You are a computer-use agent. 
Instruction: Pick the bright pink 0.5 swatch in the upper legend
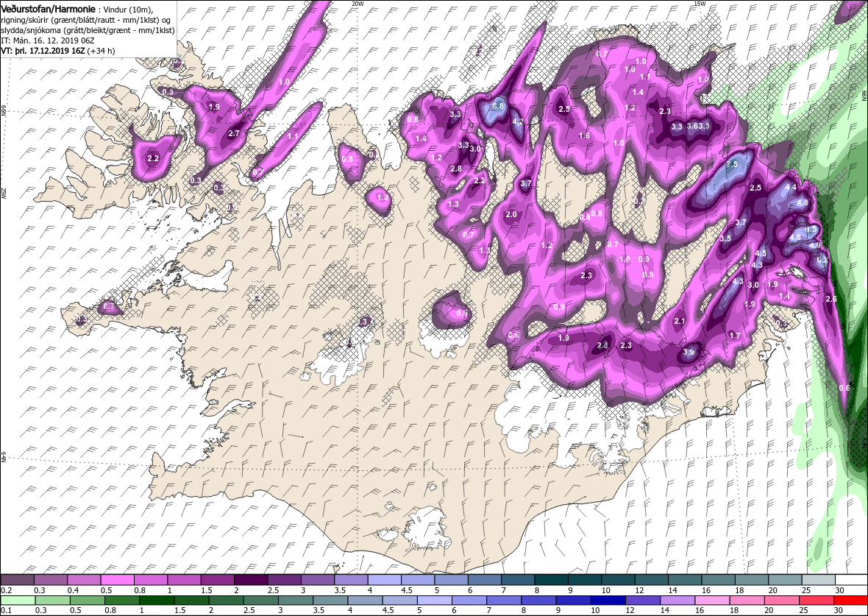point(117,580)
